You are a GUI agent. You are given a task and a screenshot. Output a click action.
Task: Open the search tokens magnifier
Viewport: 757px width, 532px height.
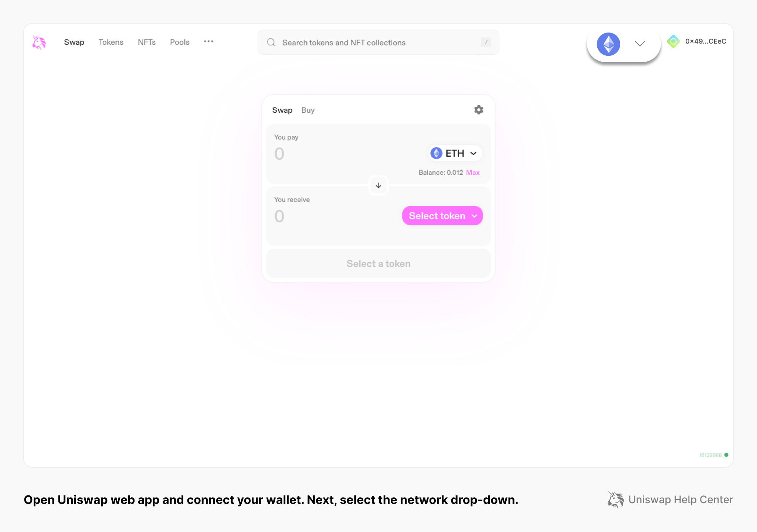(271, 42)
